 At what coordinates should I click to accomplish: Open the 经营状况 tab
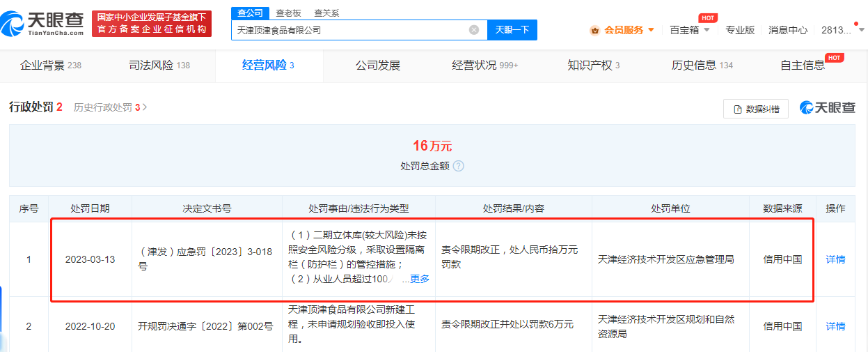485,66
